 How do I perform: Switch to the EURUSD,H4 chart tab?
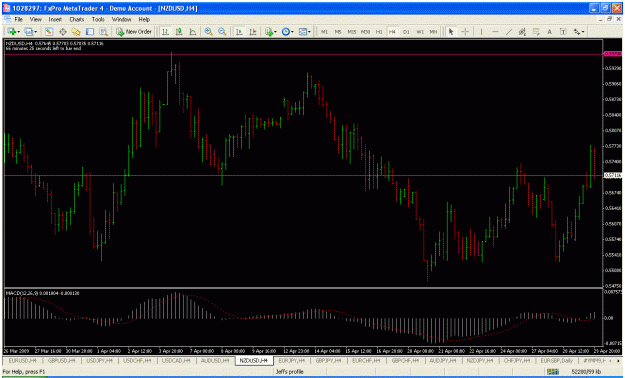(x=22, y=360)
